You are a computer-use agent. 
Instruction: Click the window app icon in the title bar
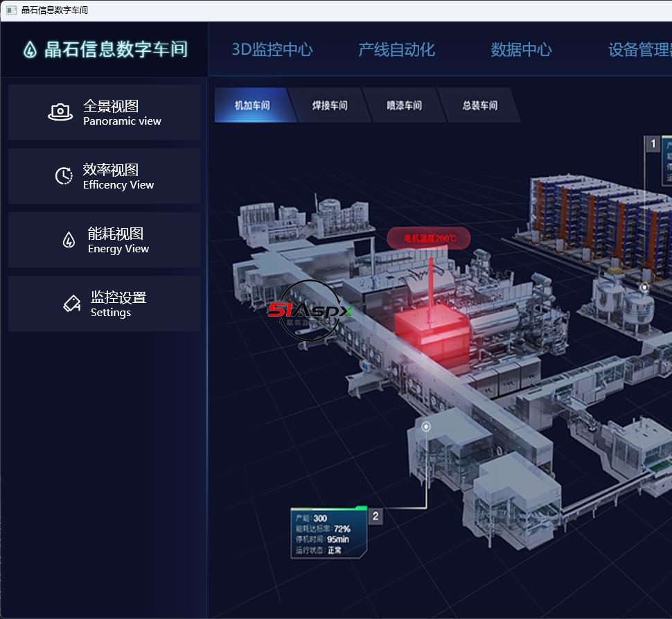(12, 10)
